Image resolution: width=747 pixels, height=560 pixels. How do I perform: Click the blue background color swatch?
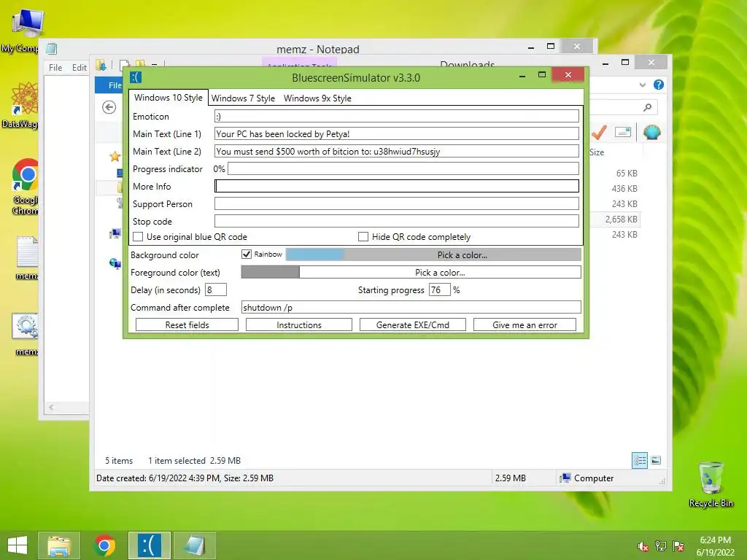coord(314,254)
